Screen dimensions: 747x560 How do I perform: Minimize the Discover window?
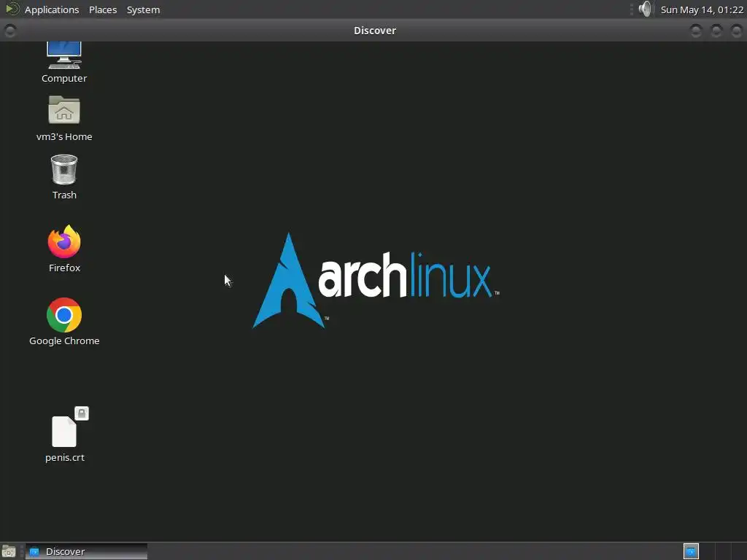(696, 31)
